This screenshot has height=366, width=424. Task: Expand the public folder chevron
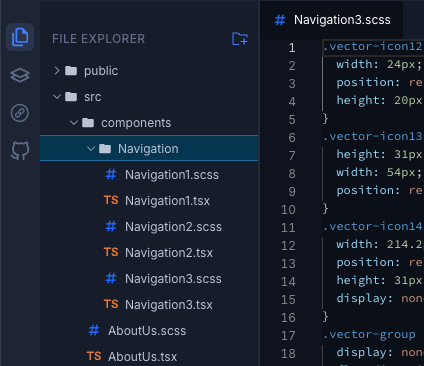pos(57,71)
